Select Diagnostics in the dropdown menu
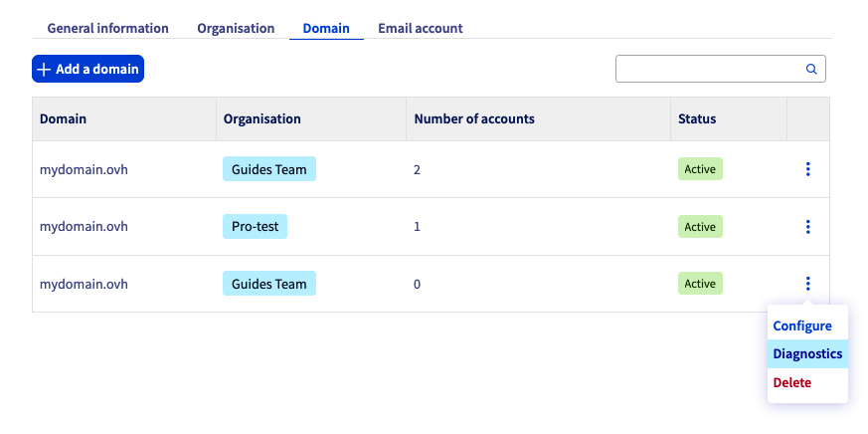 click(807, 353)
